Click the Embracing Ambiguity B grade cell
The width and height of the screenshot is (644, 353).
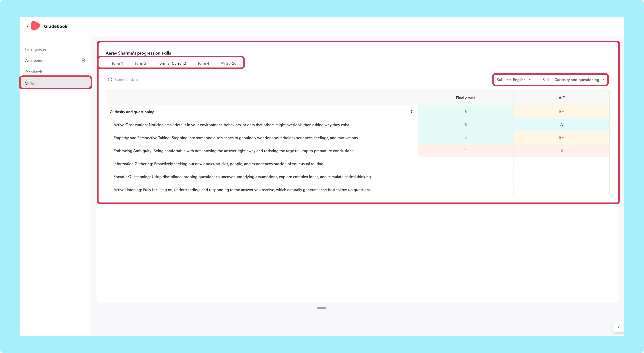[562, 151]
